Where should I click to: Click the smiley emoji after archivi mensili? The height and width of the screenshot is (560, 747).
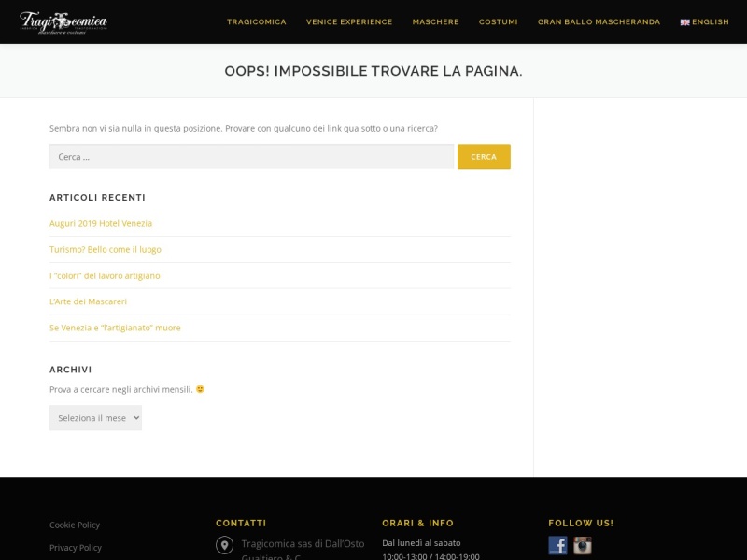pos(200,389)
